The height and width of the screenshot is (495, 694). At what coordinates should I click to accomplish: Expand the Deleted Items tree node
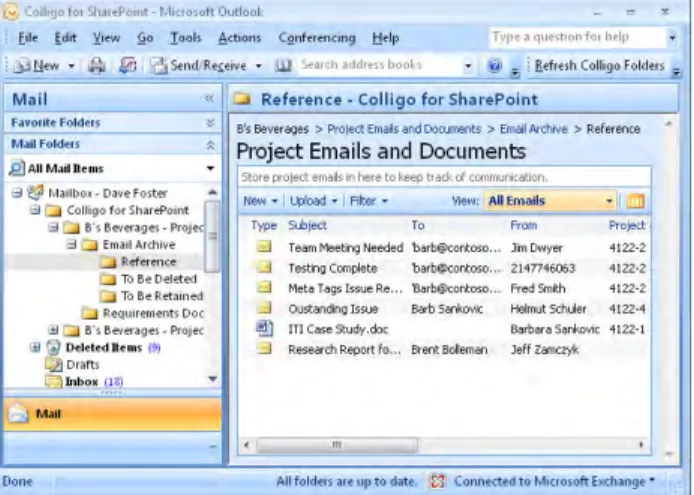35,347
